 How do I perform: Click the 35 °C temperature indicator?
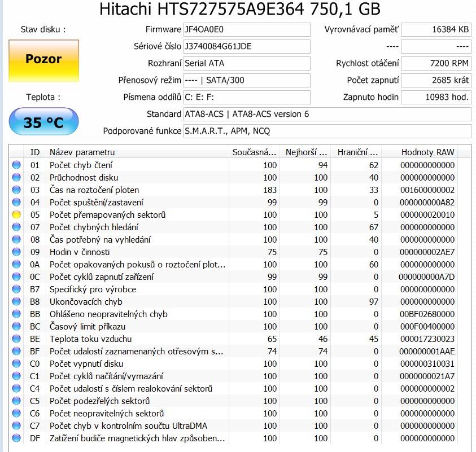coord(43,121)
